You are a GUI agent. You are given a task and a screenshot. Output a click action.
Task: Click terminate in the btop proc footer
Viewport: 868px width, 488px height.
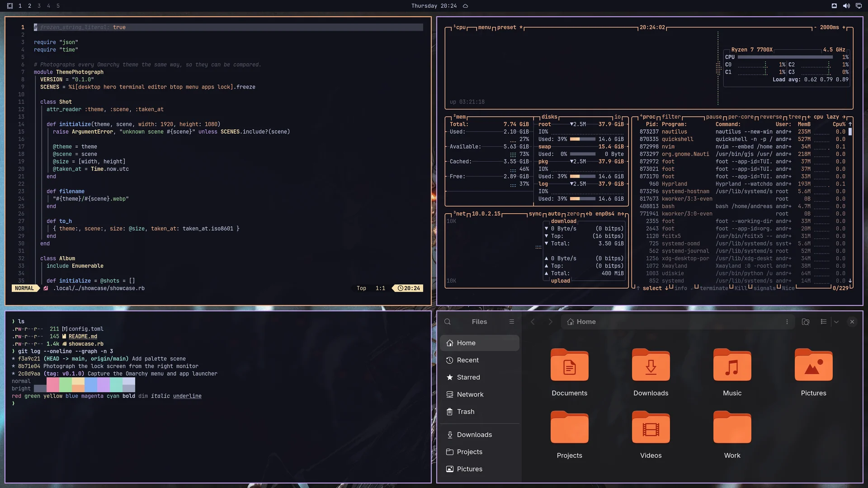coord(714,288)
